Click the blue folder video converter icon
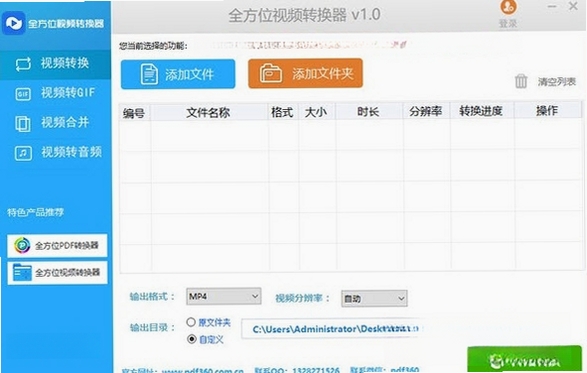The height and width of the screenshot is (373, 587). click(22, 273)
